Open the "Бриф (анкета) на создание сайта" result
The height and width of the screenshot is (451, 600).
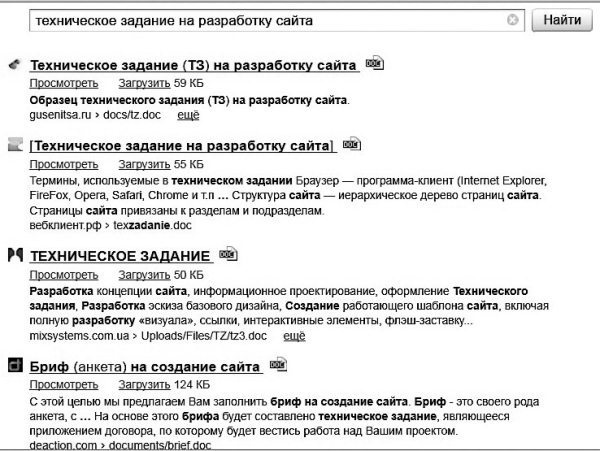146,368
